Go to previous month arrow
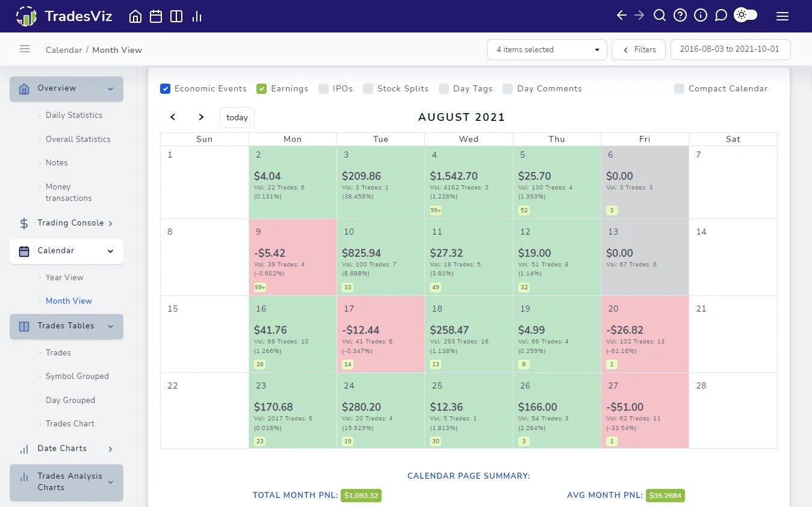 [173, 117]
